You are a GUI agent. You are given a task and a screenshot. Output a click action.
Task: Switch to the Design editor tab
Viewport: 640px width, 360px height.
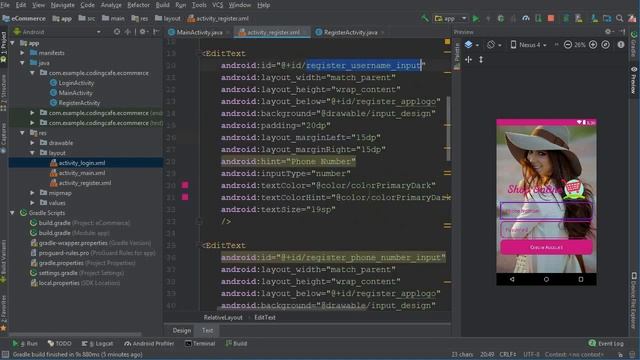click(x=182, y=331)
